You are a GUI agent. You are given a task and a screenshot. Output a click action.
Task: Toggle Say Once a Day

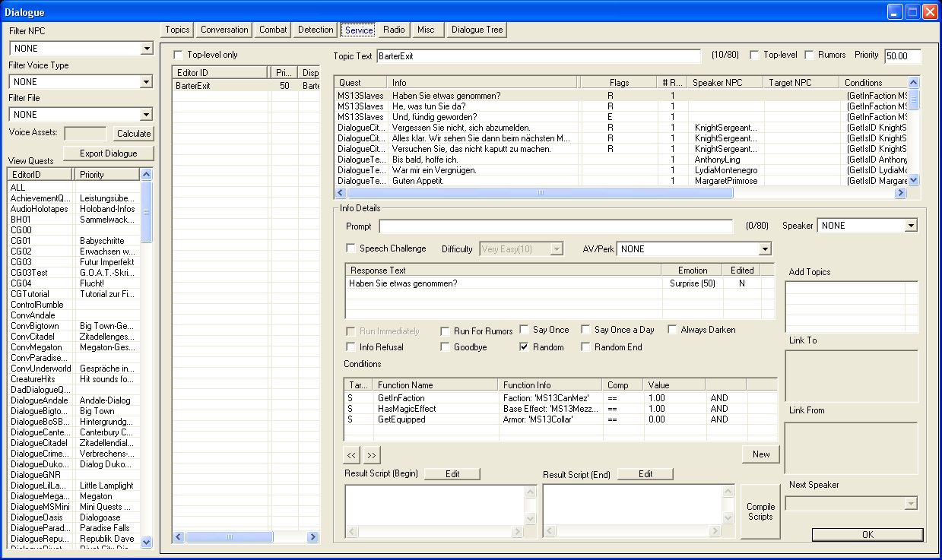[x=585, y=330]
